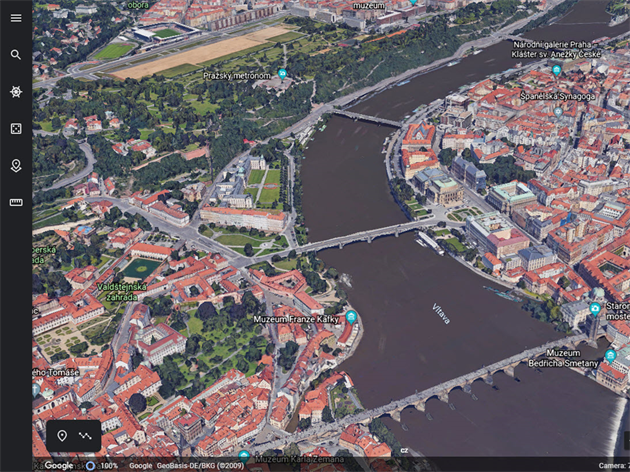Add a placemark with bottom pin button
Screen dimensions: 630x472
pos(62,436)
